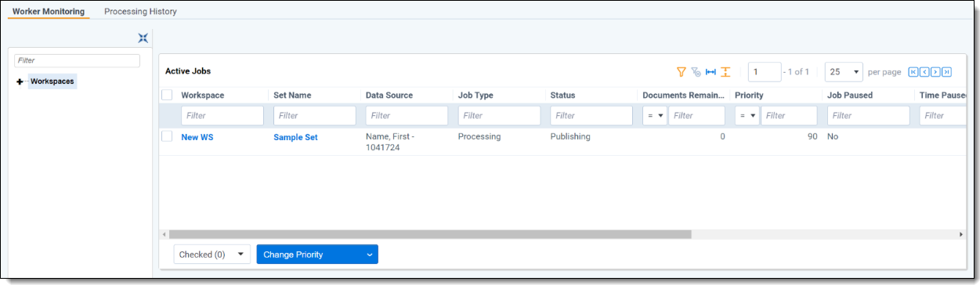This screenshot has height=285, width=980.
Task: Click the Publishing status cell
Action: click(x=570, y=136)
